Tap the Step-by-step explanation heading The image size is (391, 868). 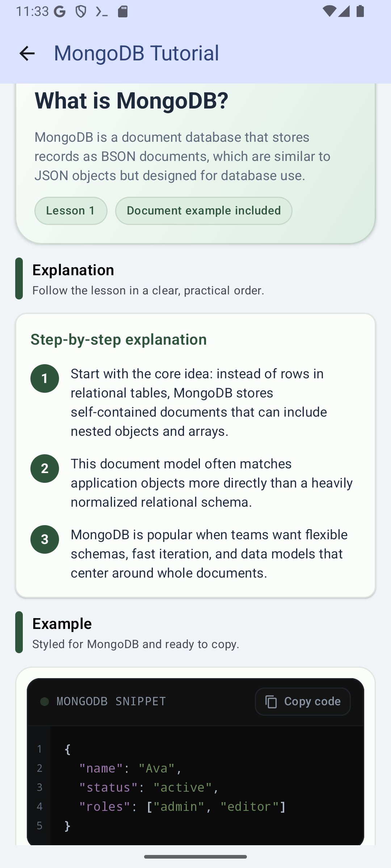click(x=119, y=339)
